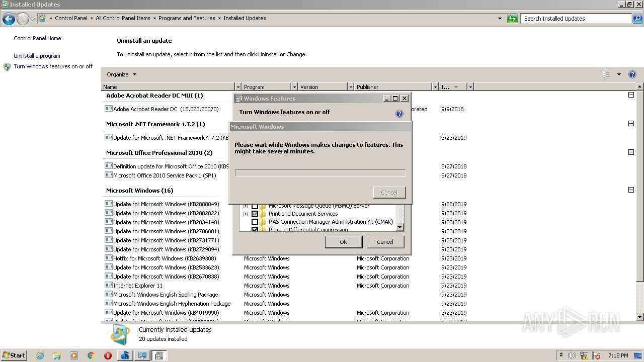Collapse the Microsoft Office Professional 2010 group
The width and height of the screenshot is (644, 362).
click(x=631, y=152)
